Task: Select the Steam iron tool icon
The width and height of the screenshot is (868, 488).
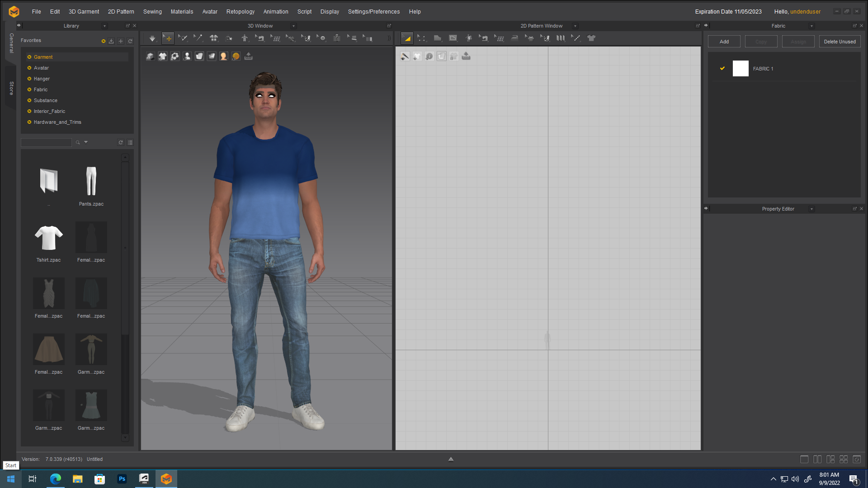Action: pyautogui.click(x=514, y=38)
